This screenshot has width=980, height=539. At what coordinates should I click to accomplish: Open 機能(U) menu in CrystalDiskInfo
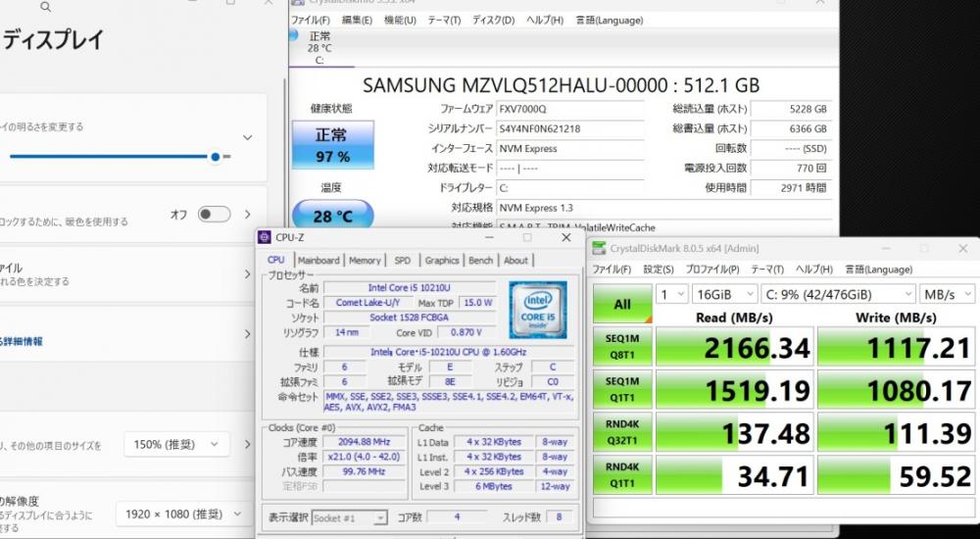click(x=400, y=20)
